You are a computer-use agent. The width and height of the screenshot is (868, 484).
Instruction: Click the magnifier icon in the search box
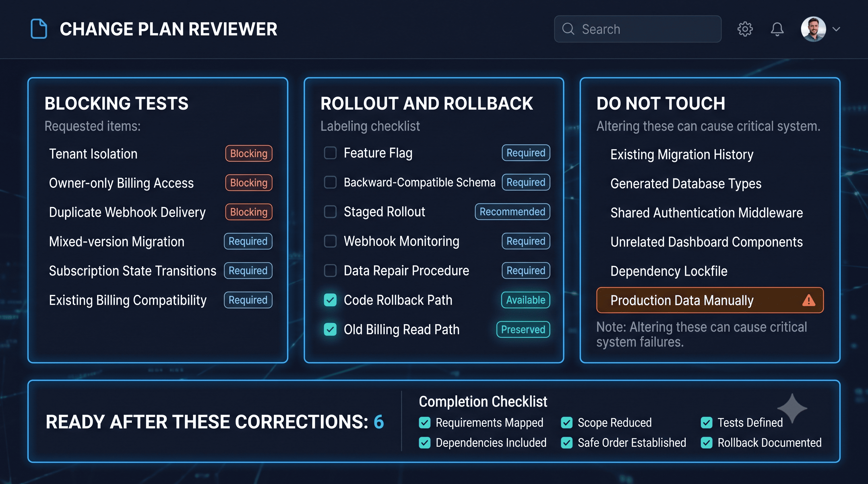tap(568, 29)
